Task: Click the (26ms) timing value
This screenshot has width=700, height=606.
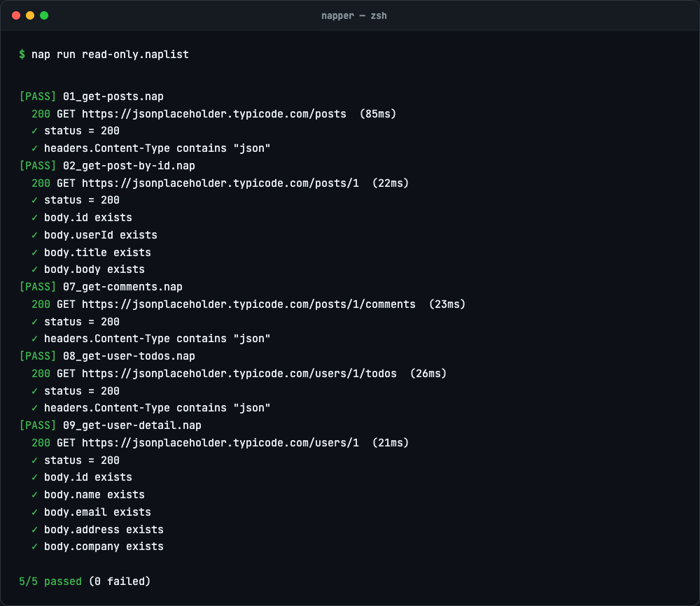Action: [x=428, y=373]
